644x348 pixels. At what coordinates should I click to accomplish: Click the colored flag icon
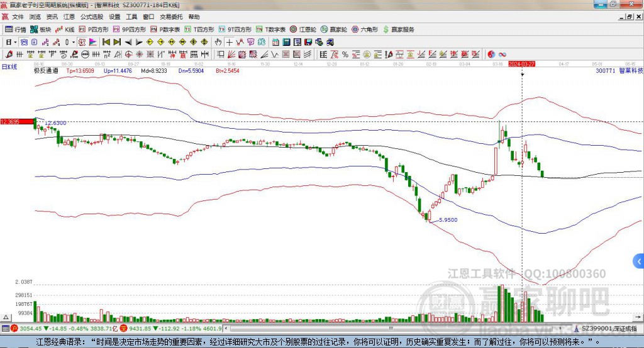tap(93, 42)
